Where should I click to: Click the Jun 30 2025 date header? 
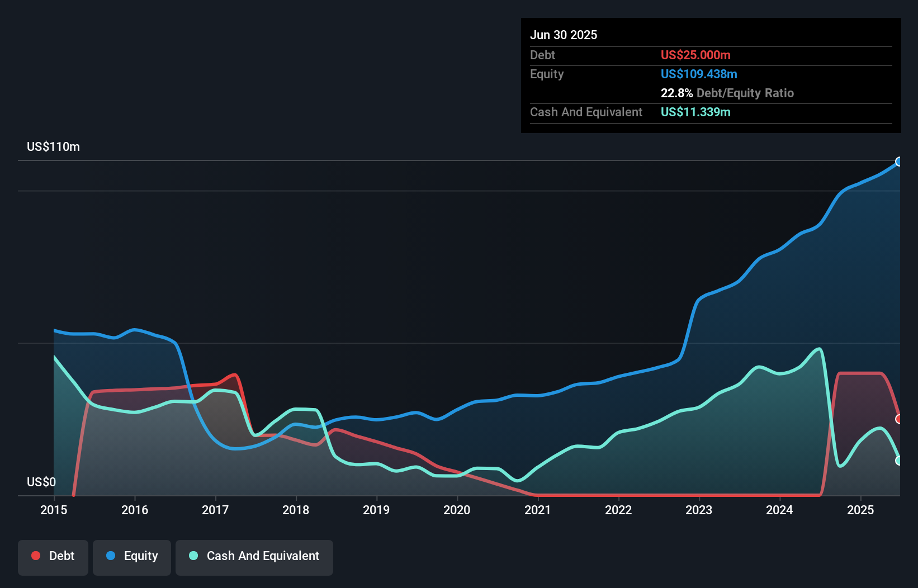coord(564,35)
